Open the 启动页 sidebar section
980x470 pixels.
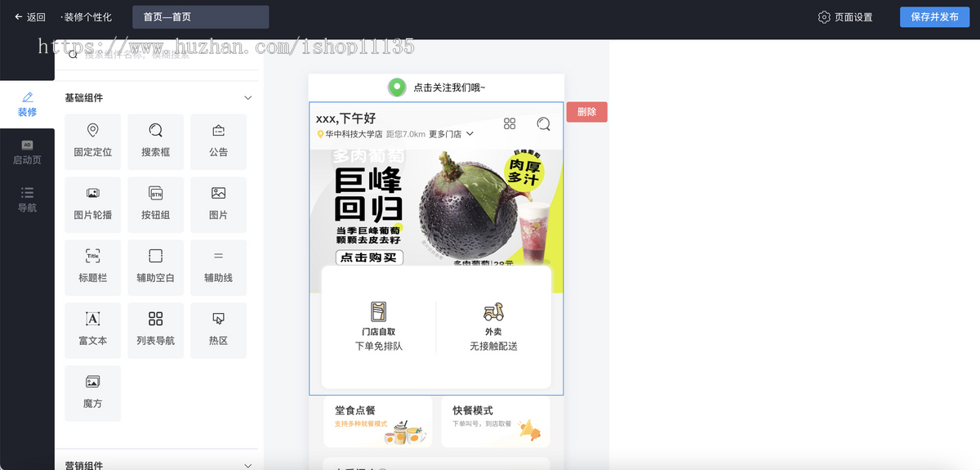point(27,152)
